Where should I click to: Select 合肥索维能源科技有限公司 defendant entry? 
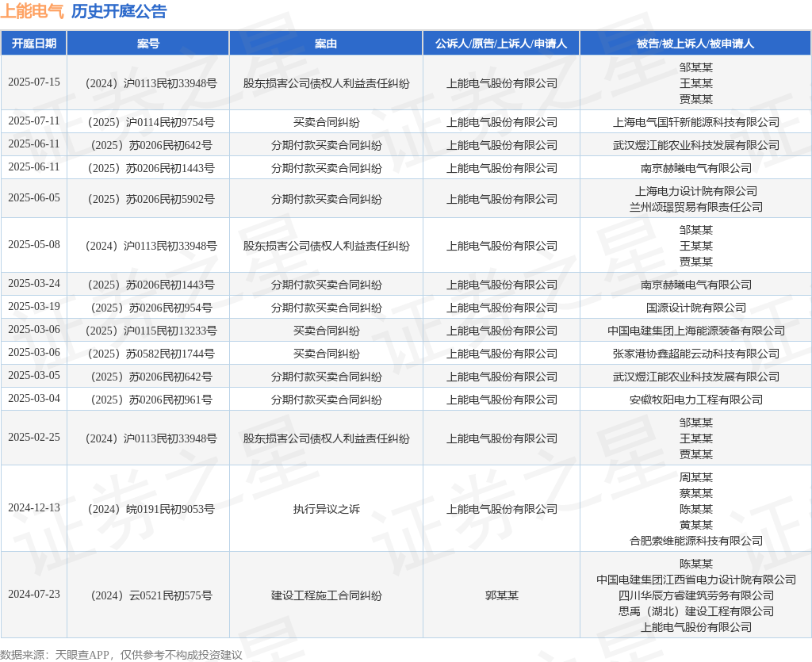696,541
